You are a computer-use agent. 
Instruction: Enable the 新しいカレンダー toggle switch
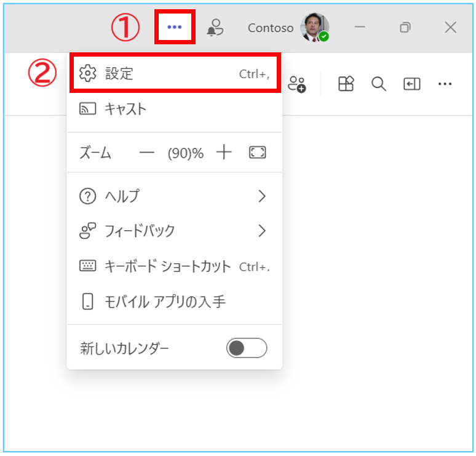coord(247,348)
